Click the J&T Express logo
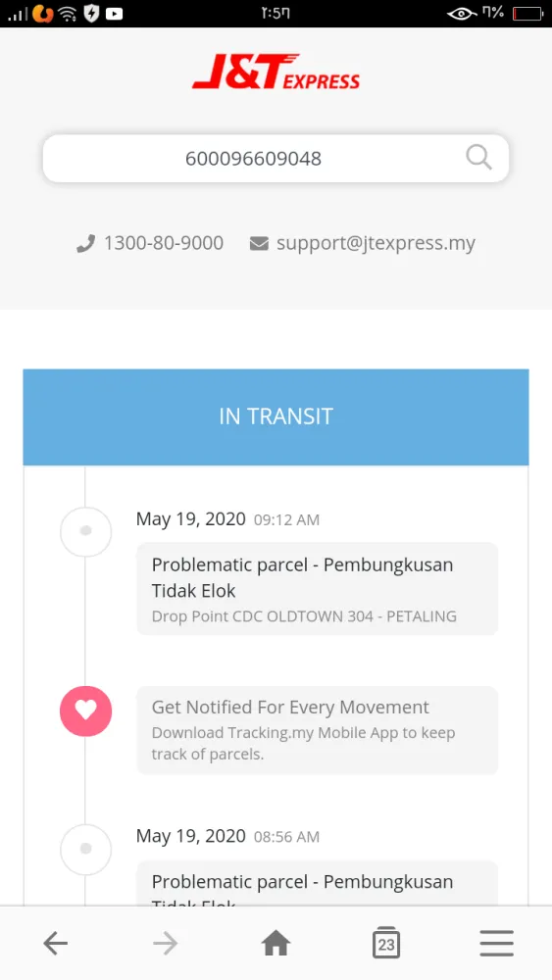Screen dimensions: 552x980 [x=276, y=72]
